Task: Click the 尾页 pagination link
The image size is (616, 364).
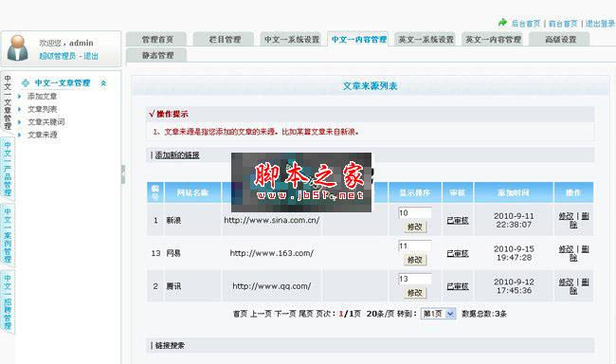Action: click(306, 314)
